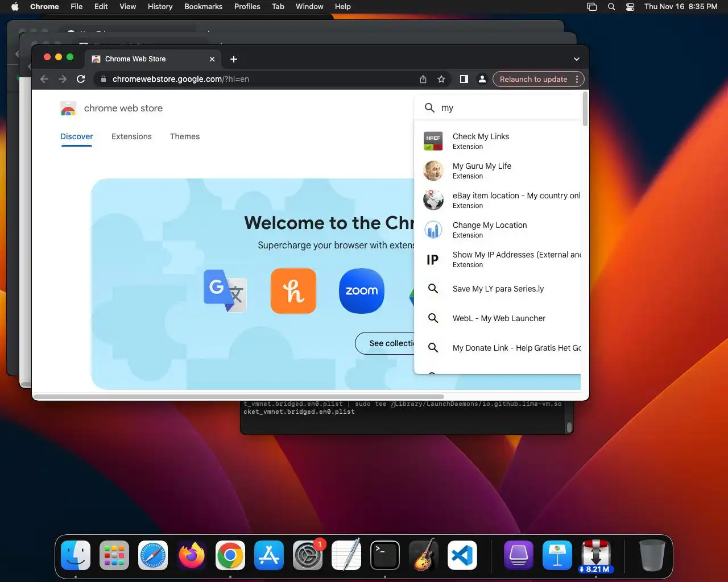Click the share page icon in address bar

click(423, 79)
